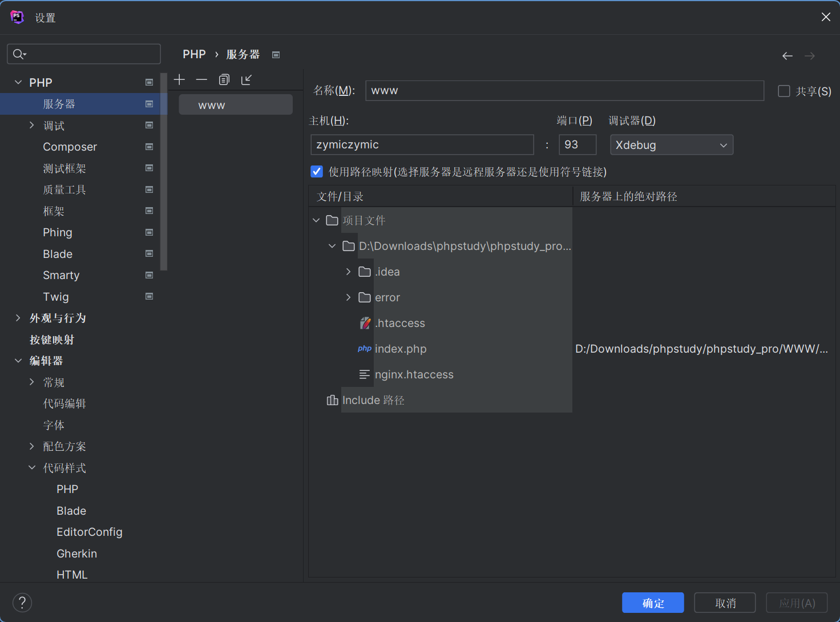
Task: Expand the .idea folder
Action: (348, 272)
